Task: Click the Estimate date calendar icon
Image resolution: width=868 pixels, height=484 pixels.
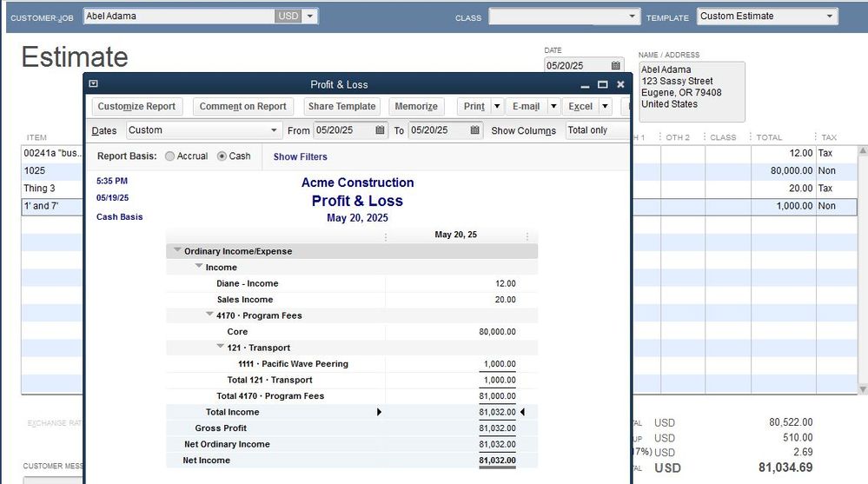Action: click(x=616, y=65)
